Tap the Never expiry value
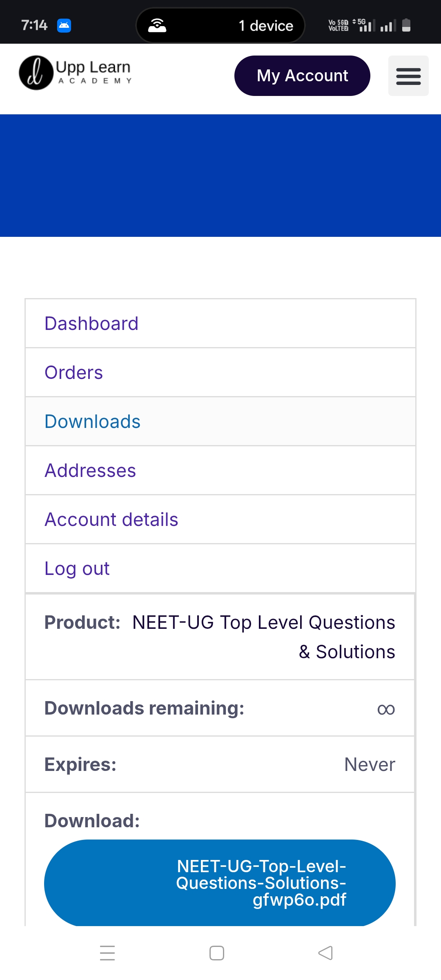The width and height of the screenshot is (441, 980). pos(370,765)
